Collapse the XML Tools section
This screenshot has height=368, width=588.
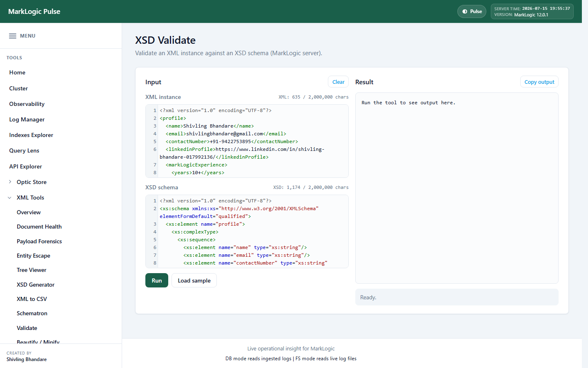point(10,197)
